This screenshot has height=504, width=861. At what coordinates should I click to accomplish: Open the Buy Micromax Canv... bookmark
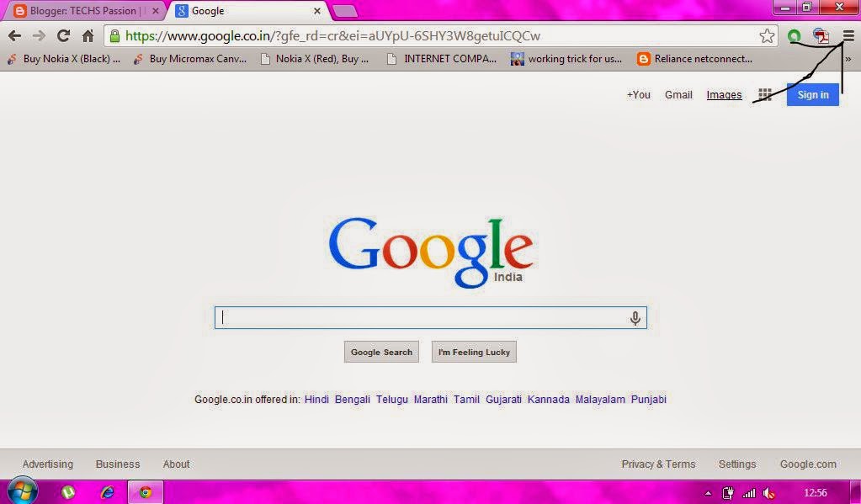click(190, 59)
